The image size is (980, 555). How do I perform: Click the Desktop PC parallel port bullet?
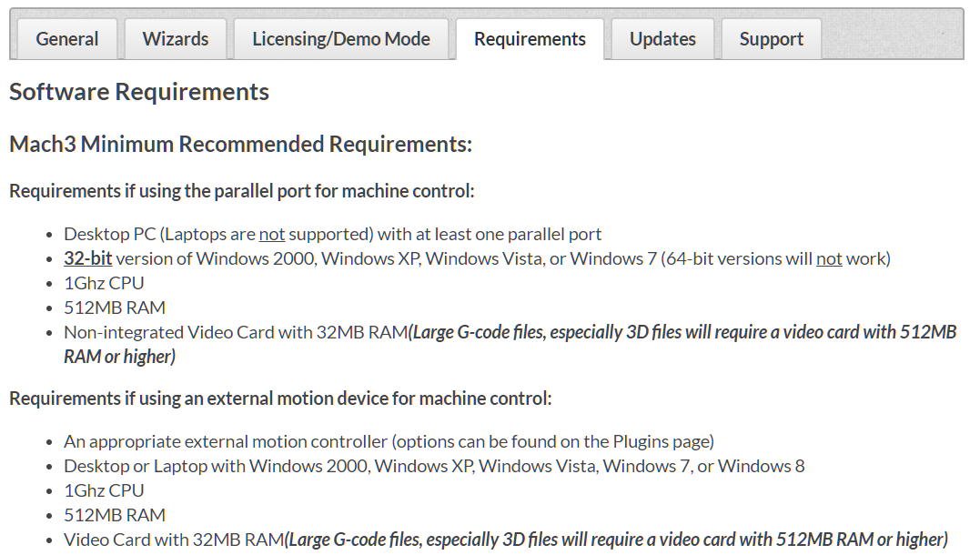pyautogui.click(x=332, y=234)
